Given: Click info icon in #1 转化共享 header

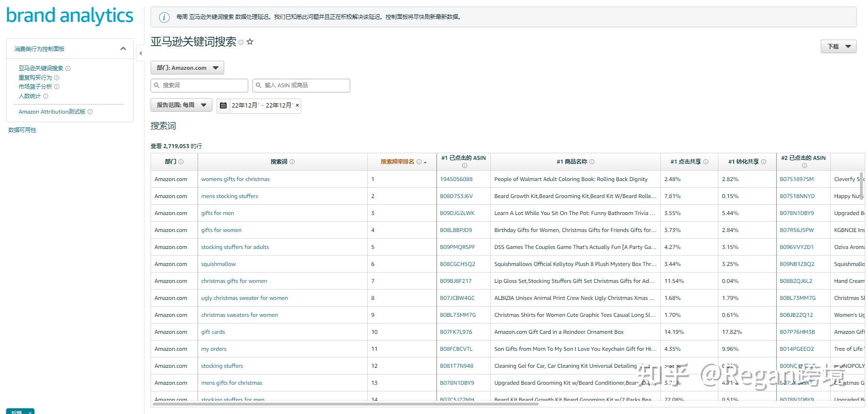Looking at the screenshot, I should pos(764,162).
